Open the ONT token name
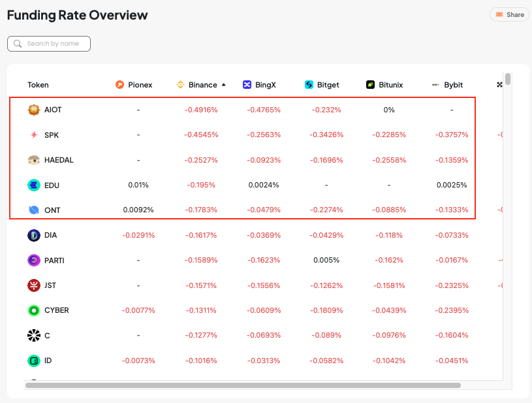Screen dimensions: 532x403 point(52,210)
